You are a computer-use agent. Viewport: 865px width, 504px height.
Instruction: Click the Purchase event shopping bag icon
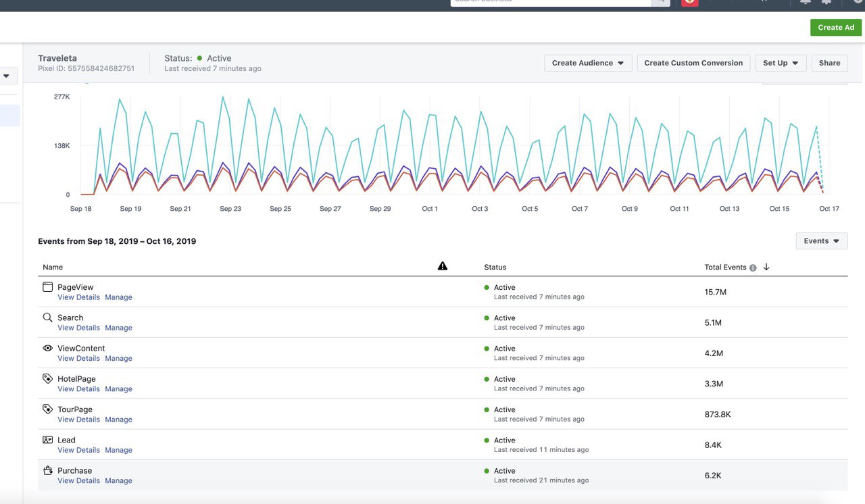point(47,471)
